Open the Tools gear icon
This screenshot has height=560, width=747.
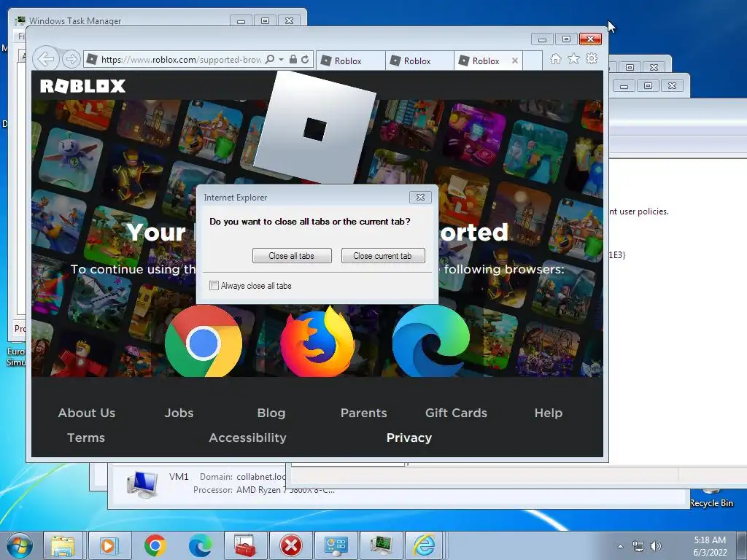(592, 58)
